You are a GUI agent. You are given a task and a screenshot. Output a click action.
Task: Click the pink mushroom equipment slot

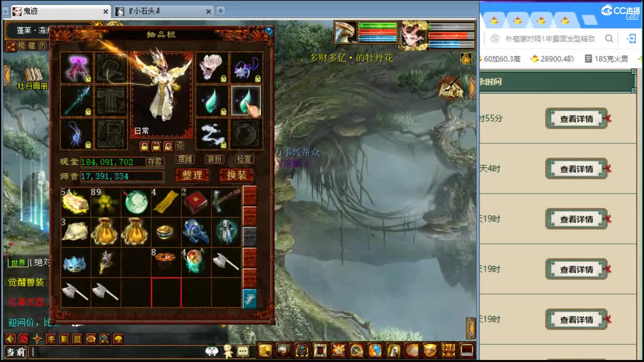(76, 67)
